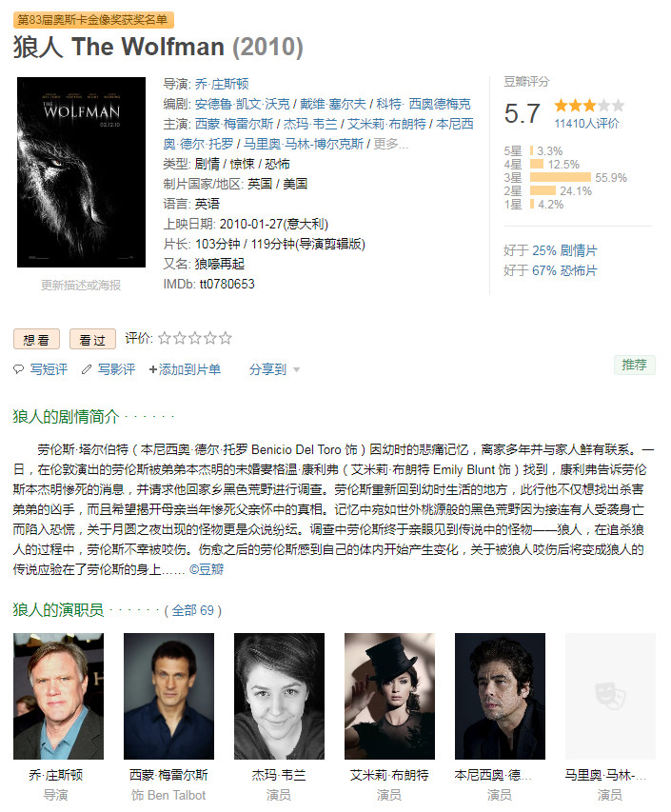Click the placeholder mask avatar for 马里奥·马林
The height and width of the screenshot is (812, 671).
point(610,696)
